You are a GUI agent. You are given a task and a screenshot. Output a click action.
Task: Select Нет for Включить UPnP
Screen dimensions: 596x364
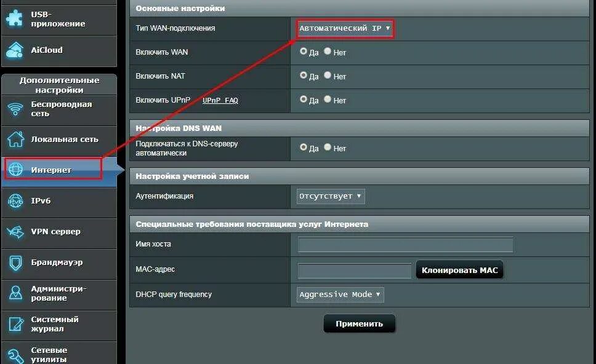click(x=328, y=99)
